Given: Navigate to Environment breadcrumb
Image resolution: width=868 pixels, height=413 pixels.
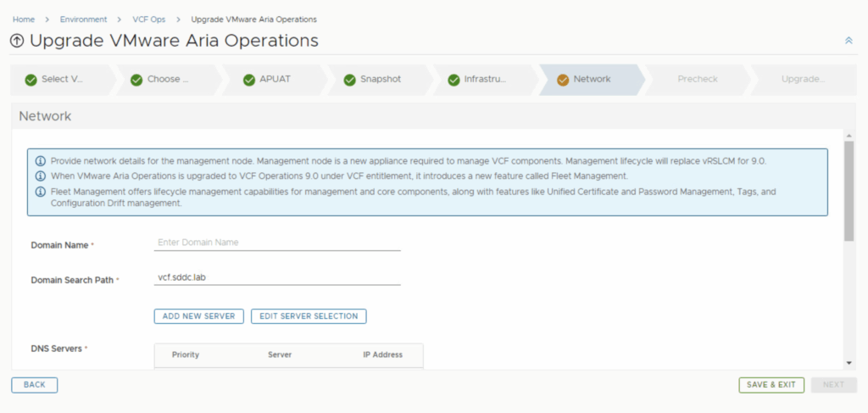Looking at the screenshot, I should [83, 19].
